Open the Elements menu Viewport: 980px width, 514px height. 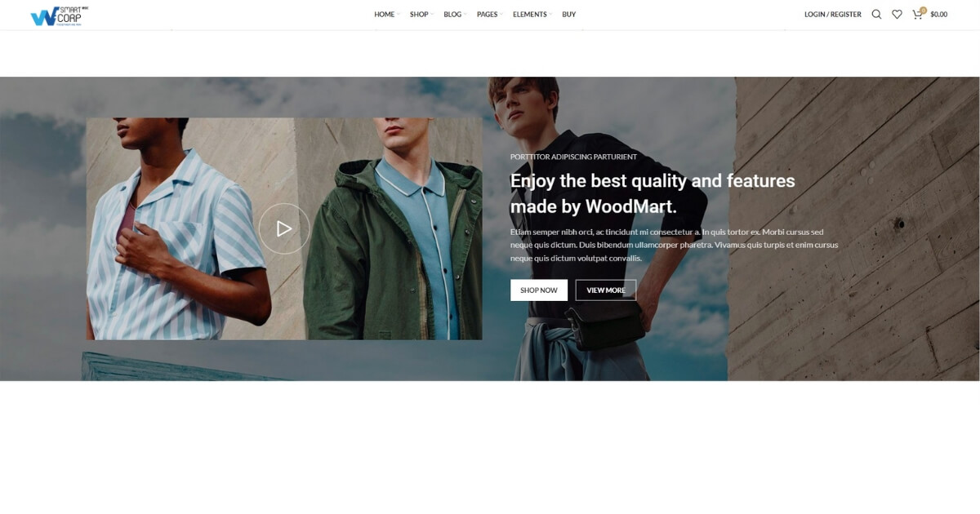(532, 15)
